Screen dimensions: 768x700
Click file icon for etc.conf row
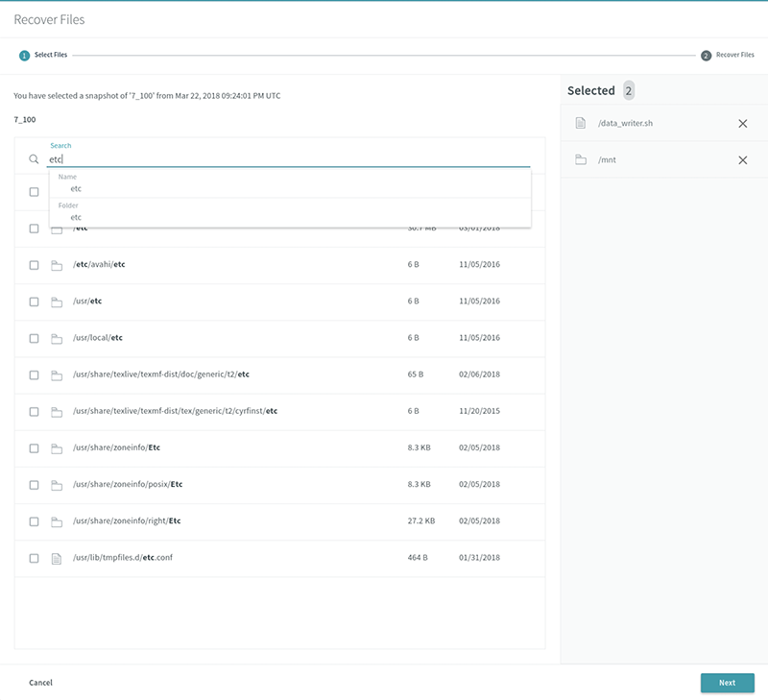[57, 558]
